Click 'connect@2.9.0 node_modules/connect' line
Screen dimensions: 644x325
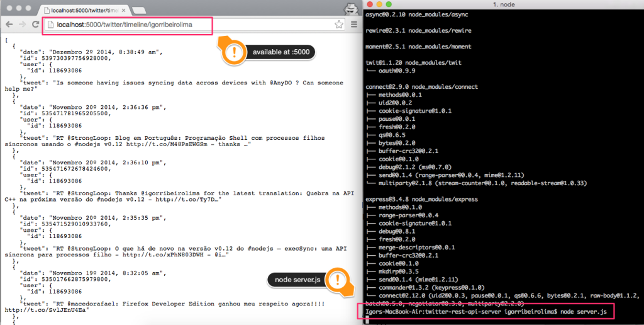(421, 87)
